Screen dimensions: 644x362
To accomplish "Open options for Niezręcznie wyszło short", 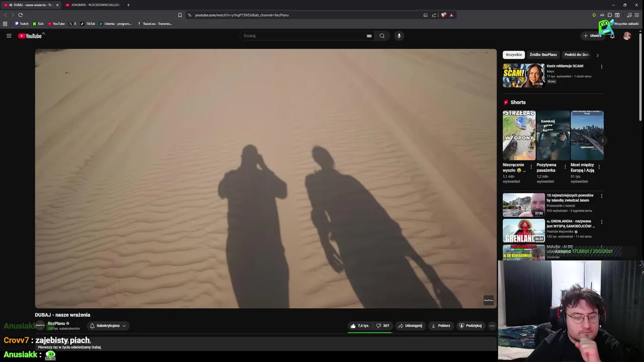I will tap(531, 166).
